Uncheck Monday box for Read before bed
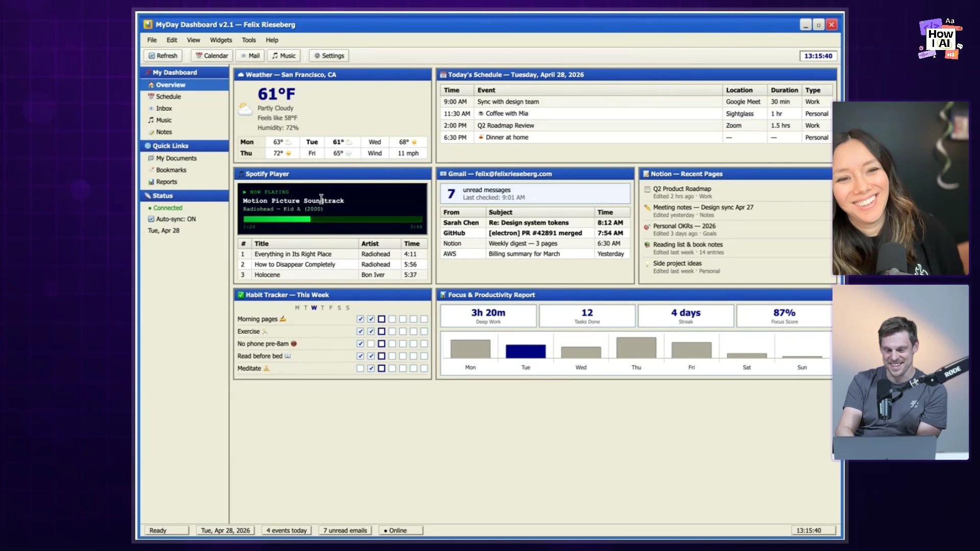Screen dimensions: 980x551 click(360, 356)
